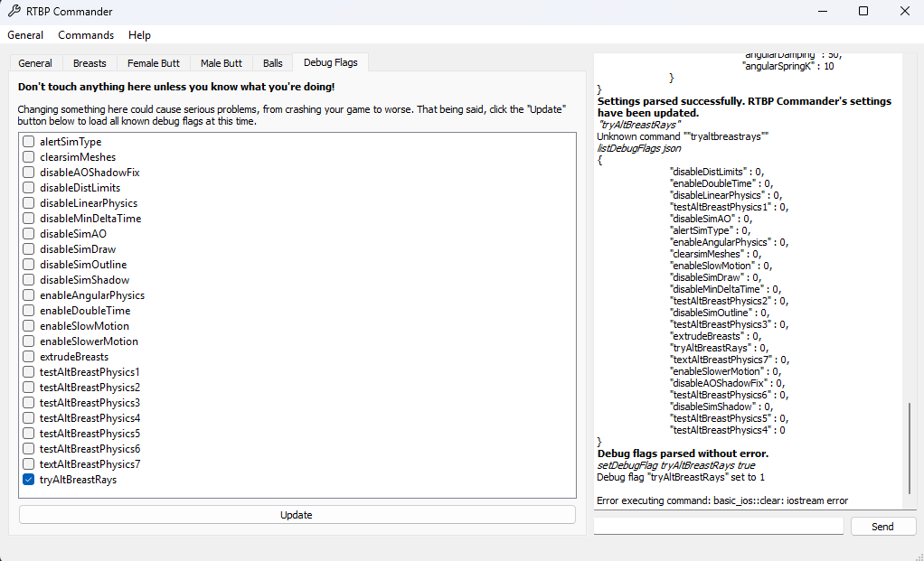
Task: Click the Update button
Action: point(297,515)
